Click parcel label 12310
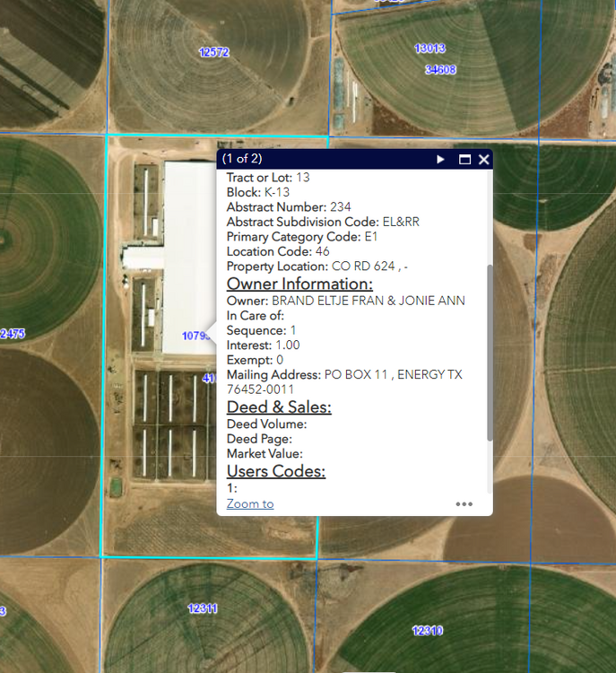 [x=427, y=631]
